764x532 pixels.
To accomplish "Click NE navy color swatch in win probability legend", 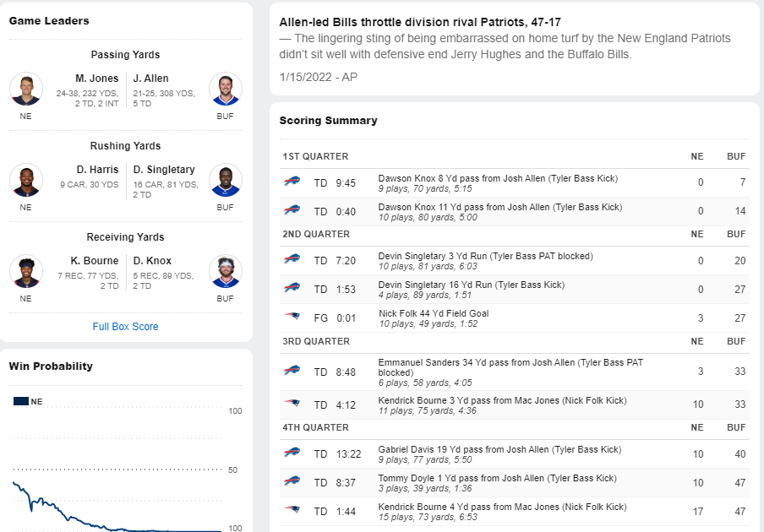I will [x=21, y=401].
